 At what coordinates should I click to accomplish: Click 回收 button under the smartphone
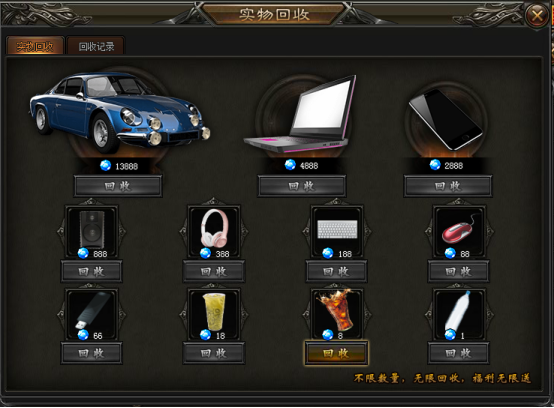448,186
